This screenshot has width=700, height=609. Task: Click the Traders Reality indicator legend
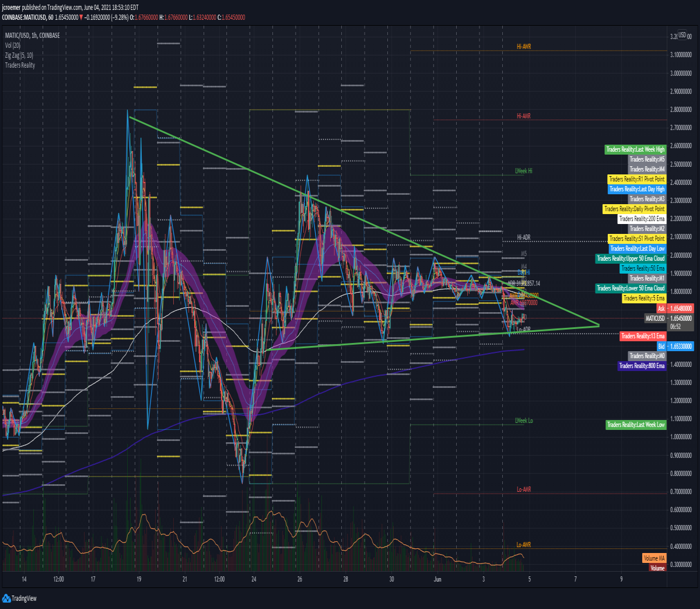point(20,65)
